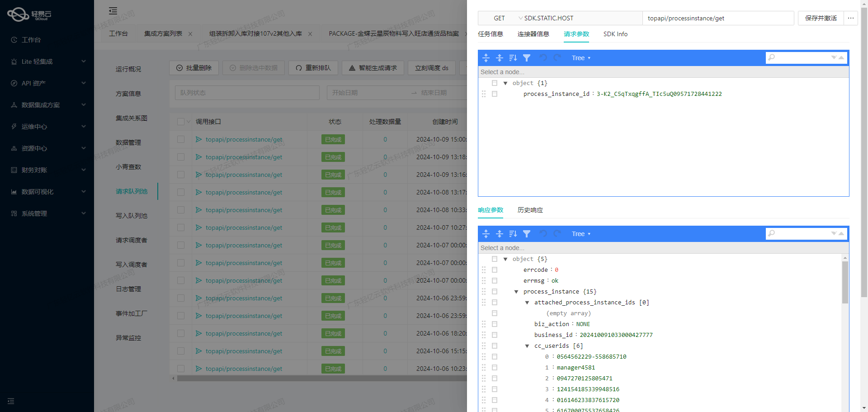
Task: Focus the 队列状态 filter input
Action: click(247, 93)
